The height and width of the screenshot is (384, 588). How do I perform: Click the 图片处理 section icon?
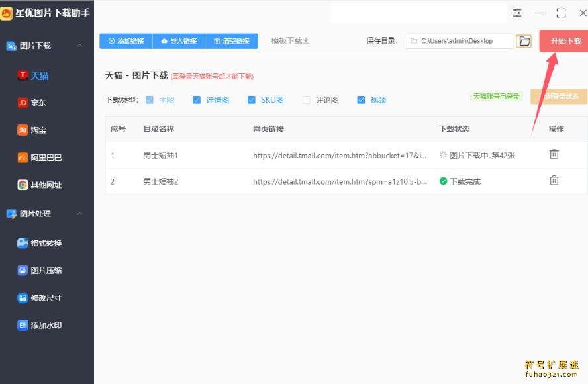tap(11, 214)
